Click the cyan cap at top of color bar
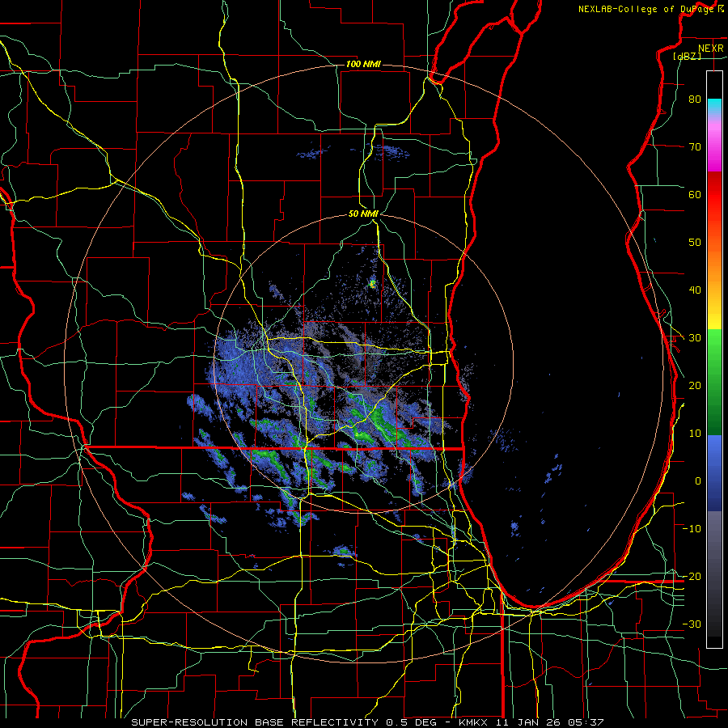The image size is (728, 728). (x=714, y=106)
